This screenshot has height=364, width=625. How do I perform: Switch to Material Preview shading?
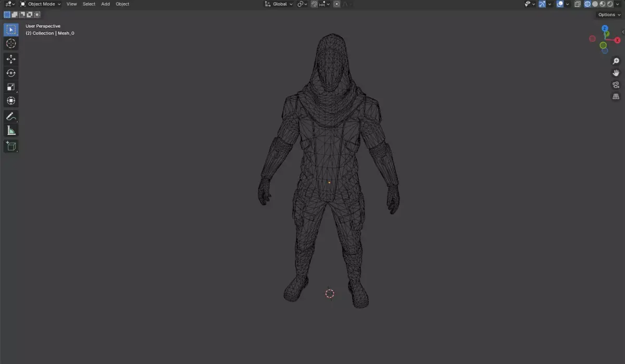coord(603,4)
